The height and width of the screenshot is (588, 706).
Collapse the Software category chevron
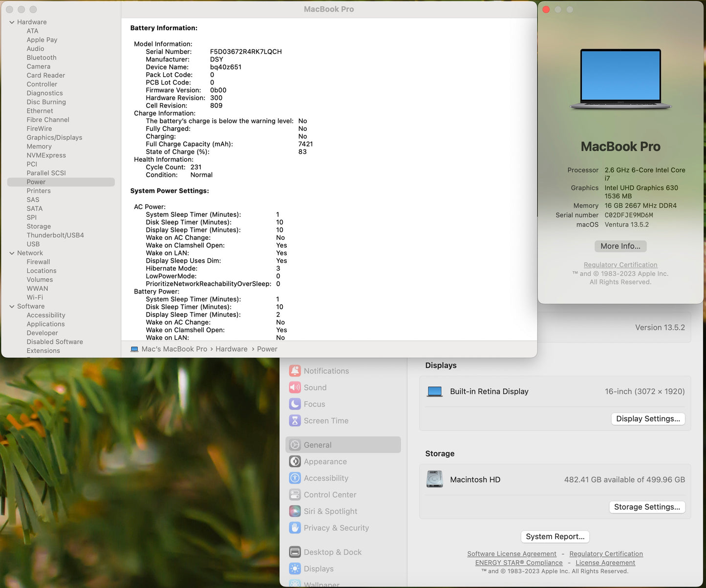click(12, 306)
